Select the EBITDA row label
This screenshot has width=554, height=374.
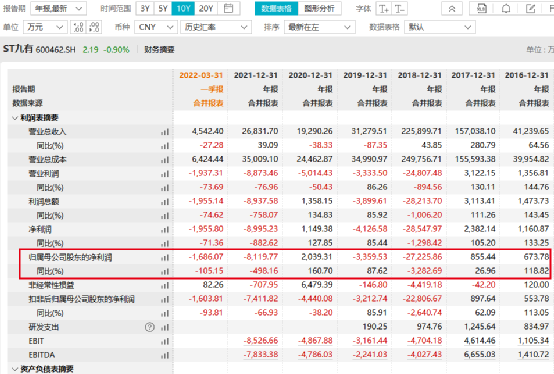pyautogui.click(x=42, y=355)
